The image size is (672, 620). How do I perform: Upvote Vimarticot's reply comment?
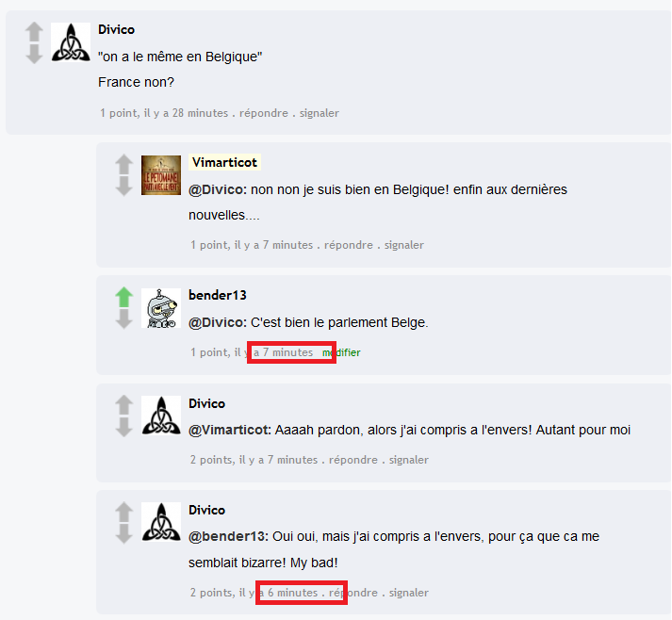[x=123, y=165]
